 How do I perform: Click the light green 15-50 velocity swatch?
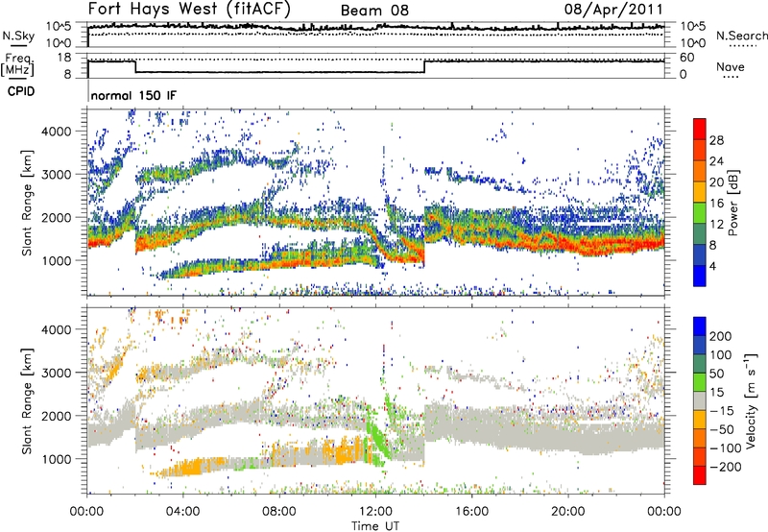(x=700, y=381)
